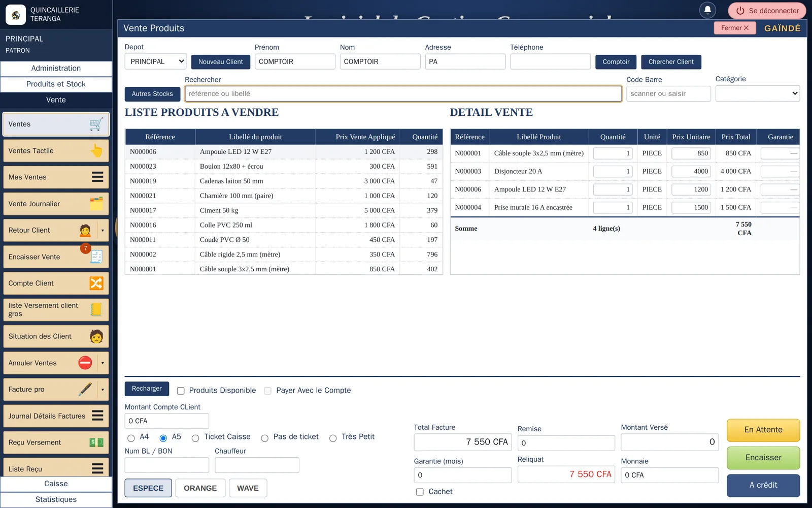Choose the Ticket Caisse radio option
This screenshot has height=508, width=812.
(x=195, y=438)
